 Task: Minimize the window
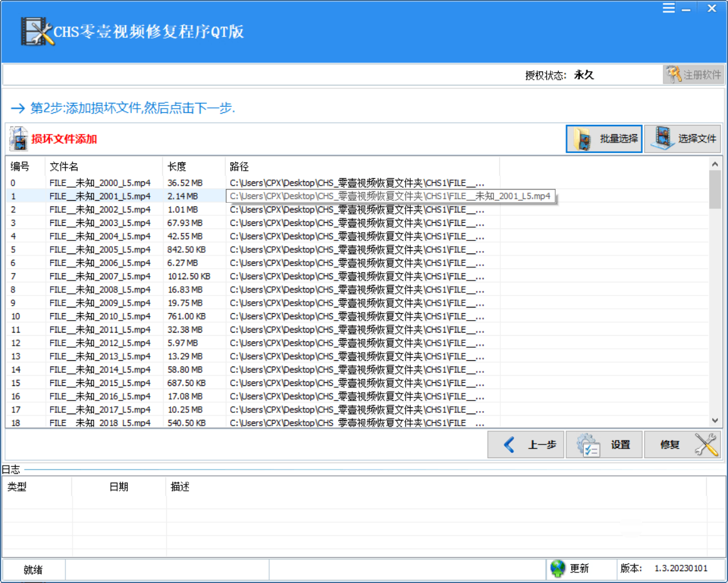click(686, 8)
